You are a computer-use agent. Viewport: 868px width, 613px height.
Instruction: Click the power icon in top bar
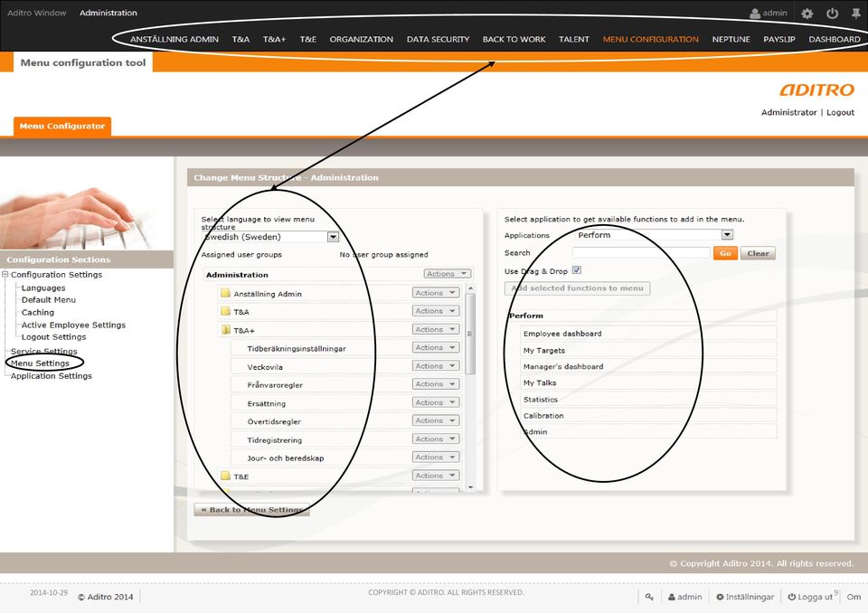(x=832, y=14)
